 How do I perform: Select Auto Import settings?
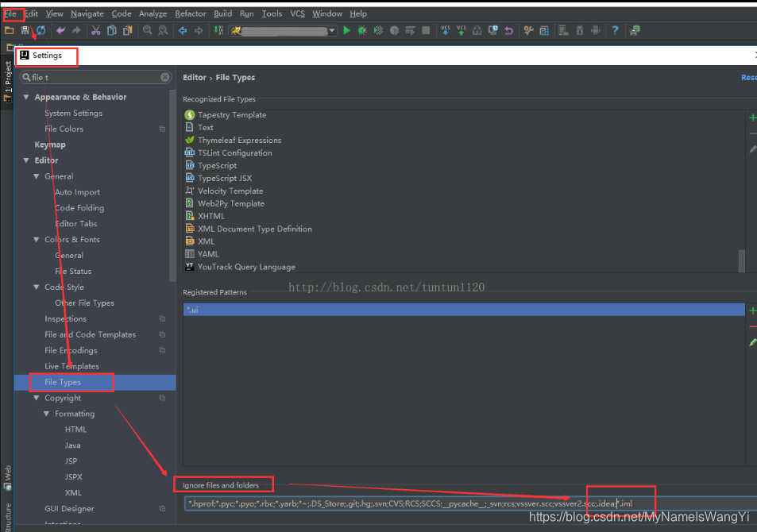77,192
